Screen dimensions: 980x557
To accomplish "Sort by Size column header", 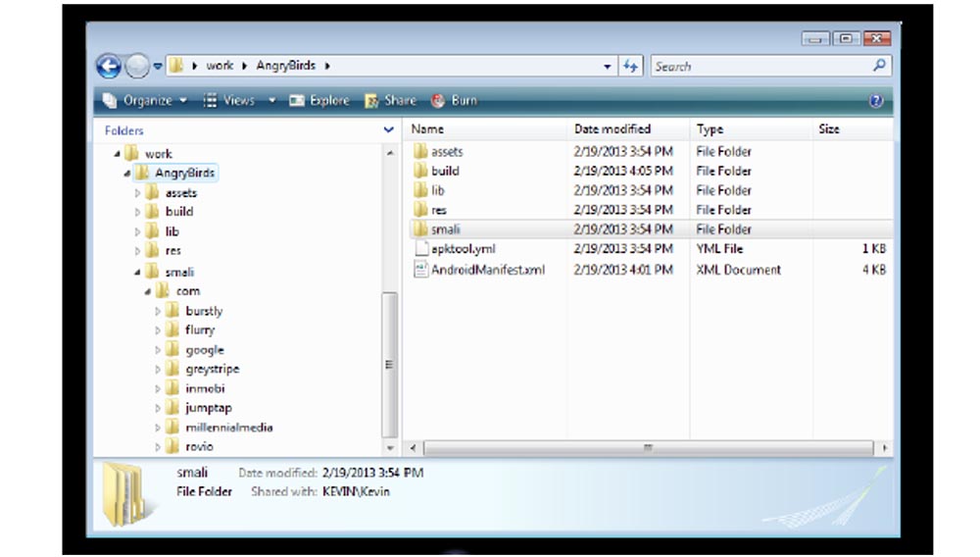I will (x=829, y=128).
